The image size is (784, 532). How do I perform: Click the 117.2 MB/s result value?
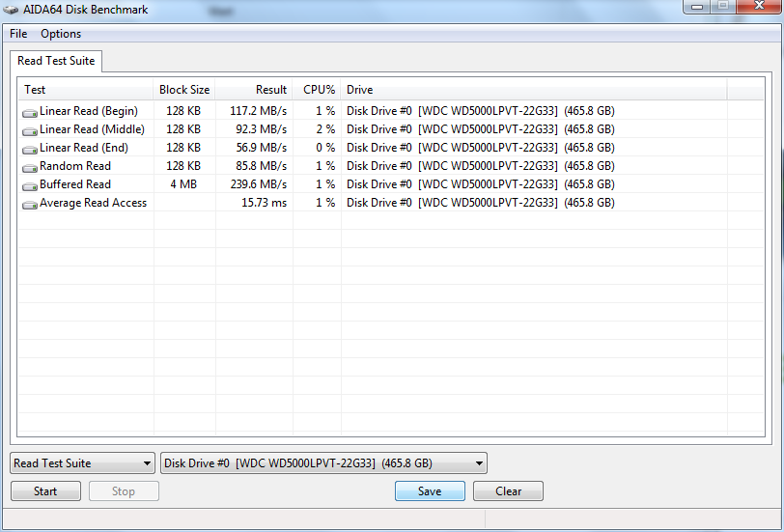[x=258, y=111]
